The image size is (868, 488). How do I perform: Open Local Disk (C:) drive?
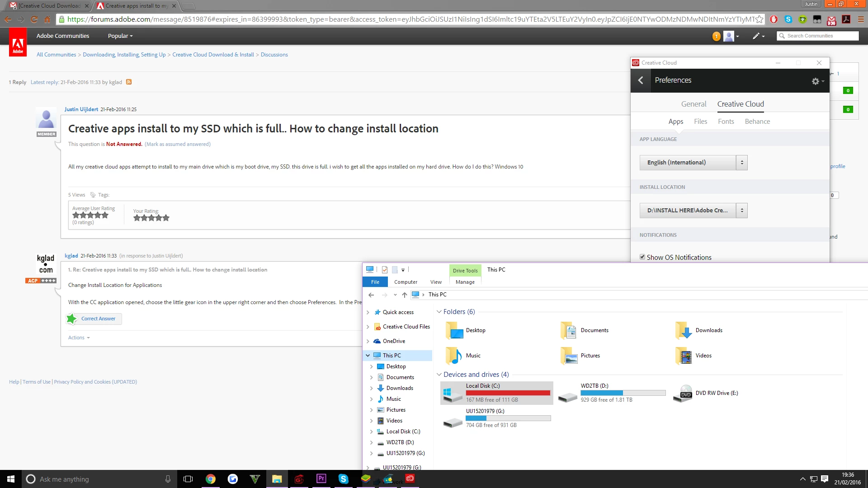coord(496,393)
